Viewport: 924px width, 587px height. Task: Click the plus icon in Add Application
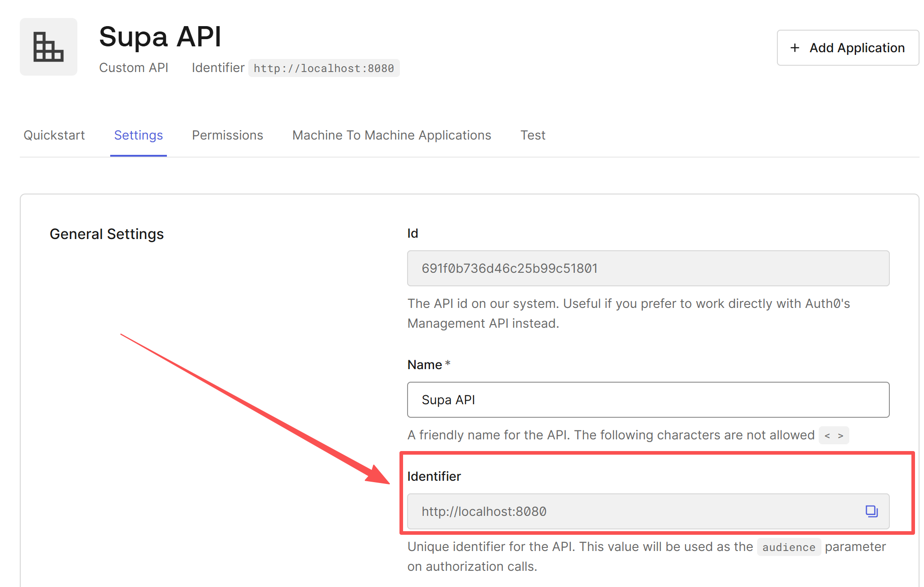click(x=795, y=48)
